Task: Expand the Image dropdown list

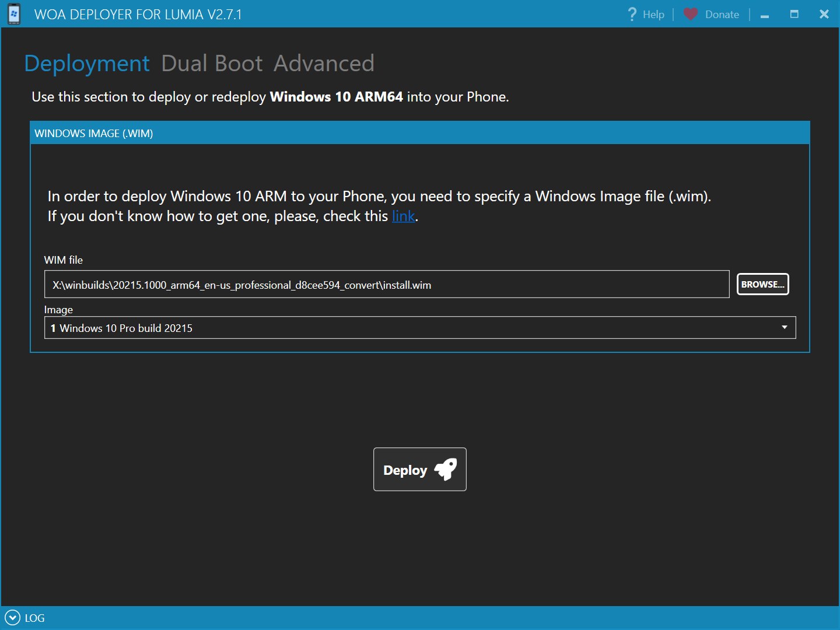Action: coord(785,327)
